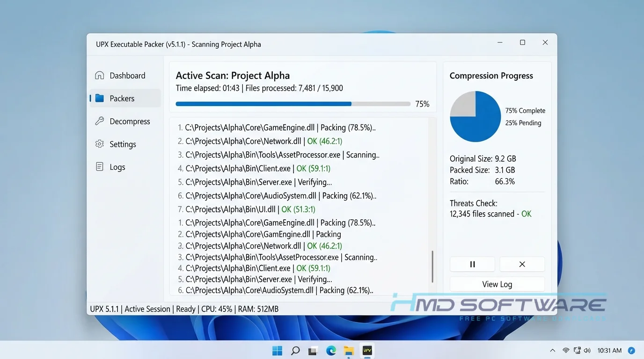Click the file list vertical scrollbar thumb

click(x=432, y=266)
